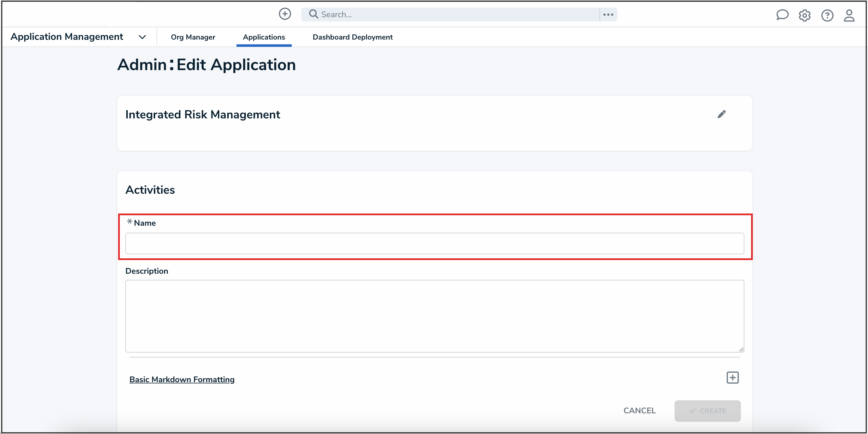This screenshot has height=434, width=868.
Task: Click the pencil icon to edit application
Action: coord(721,114)
